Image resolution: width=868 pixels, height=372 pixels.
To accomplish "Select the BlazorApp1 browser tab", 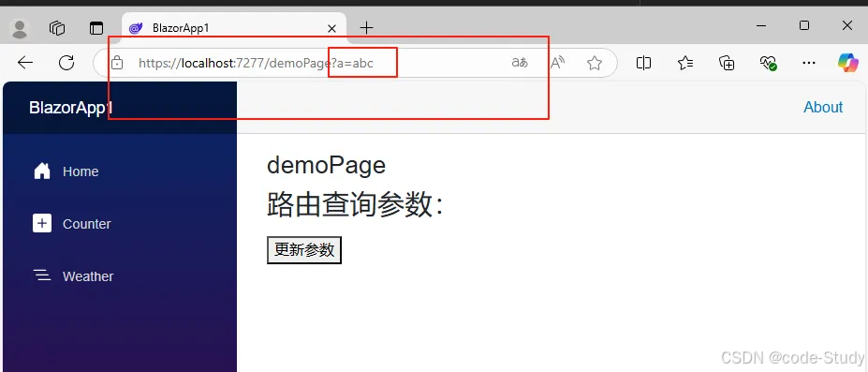I will pos(233,28).
